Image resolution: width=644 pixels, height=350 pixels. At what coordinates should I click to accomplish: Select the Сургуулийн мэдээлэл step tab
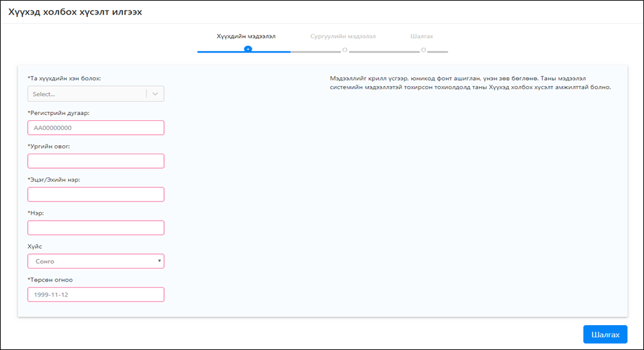coord(343,36)
